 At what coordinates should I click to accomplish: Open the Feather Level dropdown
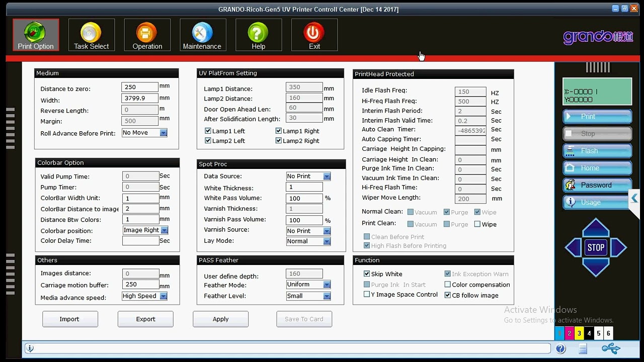click(x=327, y=296)
